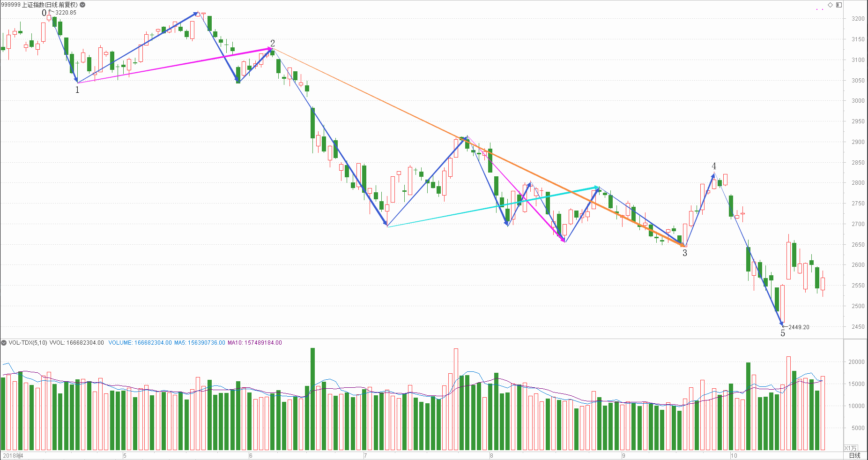Select the wave point label 3
Image resolution: width=868 pixels, height=460 pixels.
685,253
